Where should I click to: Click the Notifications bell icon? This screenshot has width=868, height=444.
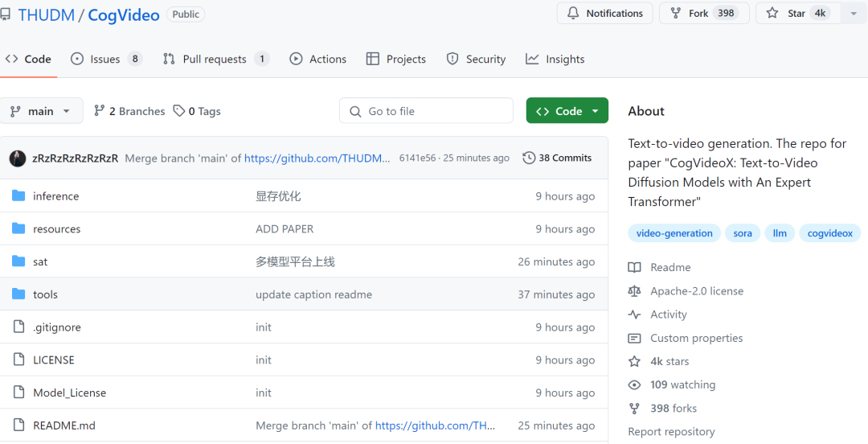[x=573, y=14]
